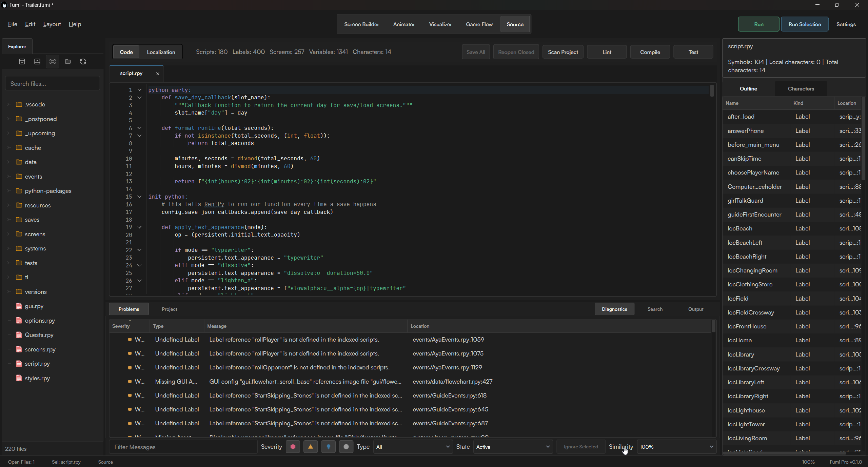Switch to the Game Flow tab

click(479, 24)
